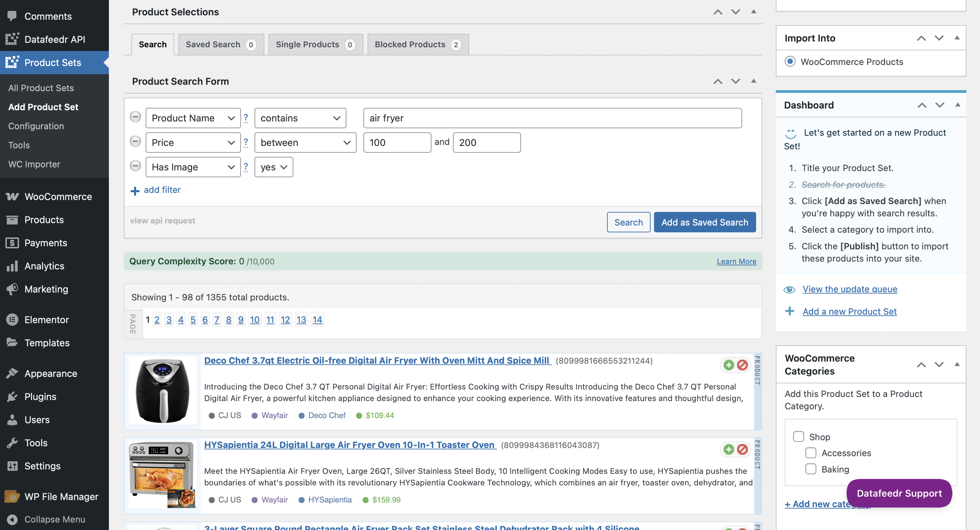Open the Products archive icon
Screen dimensions: 980x530
[12, 220]
